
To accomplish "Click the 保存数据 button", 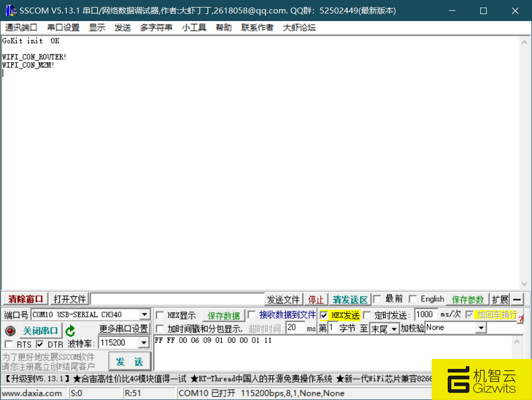I will point(223,316).
